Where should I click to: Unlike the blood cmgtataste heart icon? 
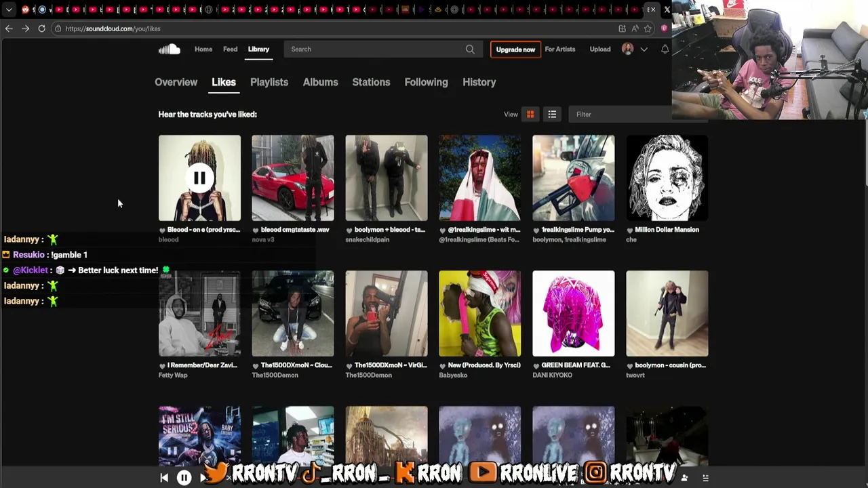point(256,230)
